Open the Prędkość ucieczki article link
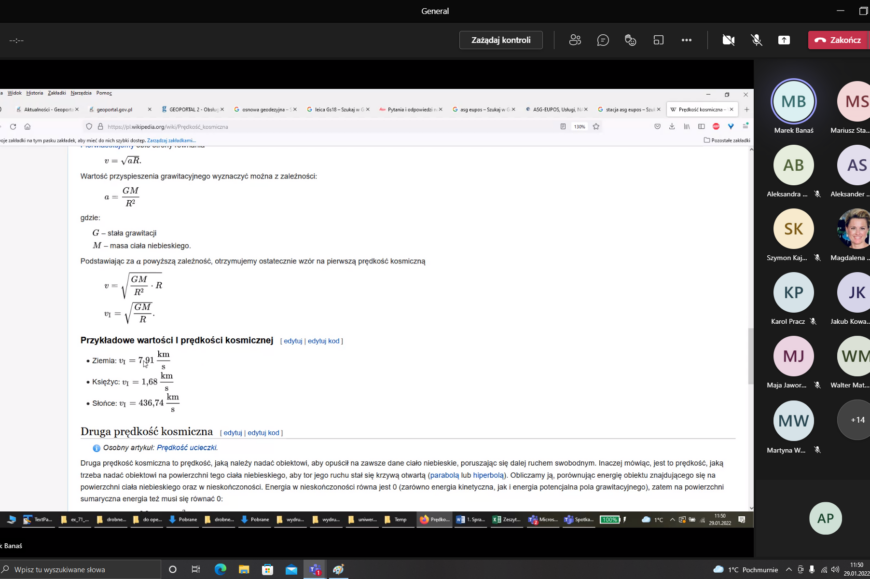Screen dimensions: 870x579 (186, 448)
